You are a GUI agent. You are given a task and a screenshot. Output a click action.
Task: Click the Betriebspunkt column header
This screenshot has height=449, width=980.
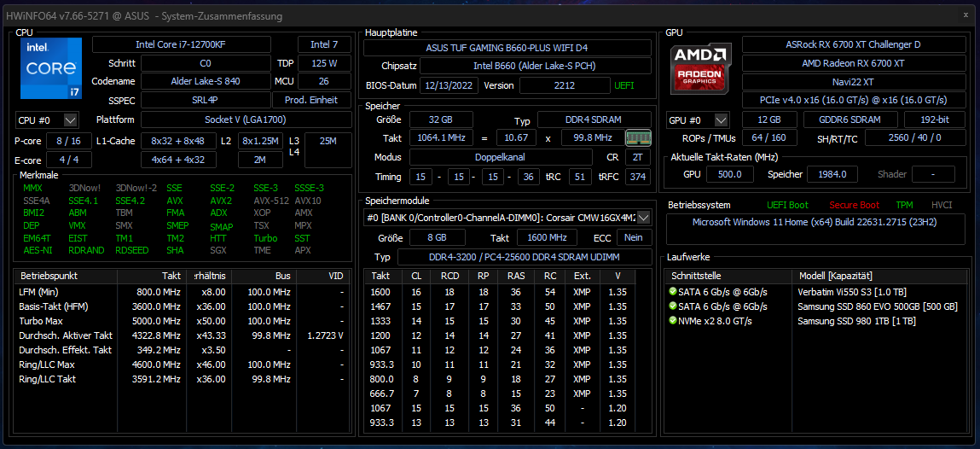[67, 276]
